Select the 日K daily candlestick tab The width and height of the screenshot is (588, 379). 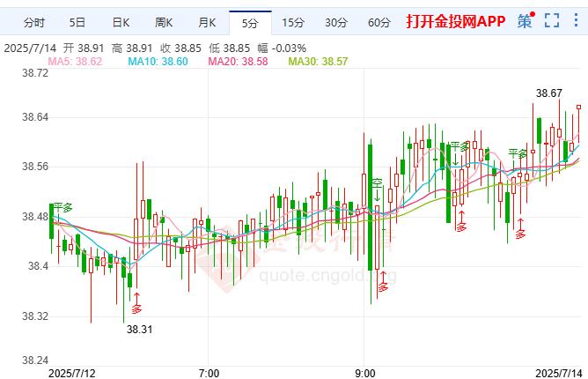click(121, 21)
